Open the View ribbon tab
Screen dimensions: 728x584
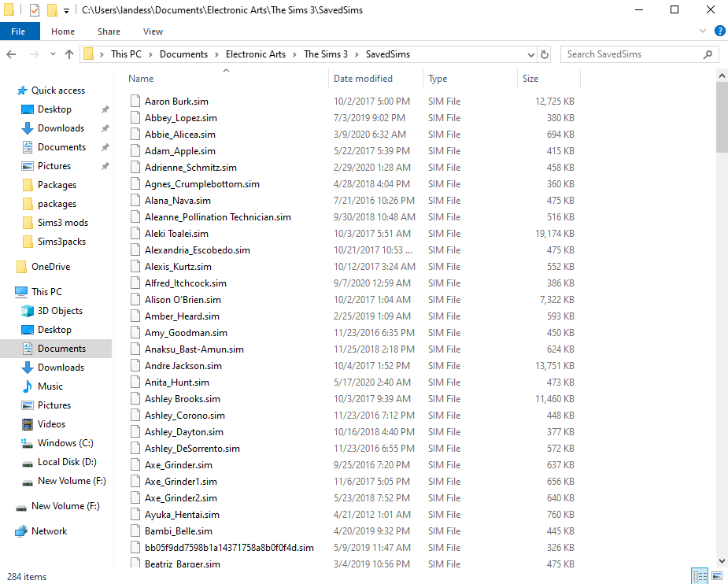pyautogui.click(x=153, y=31)
